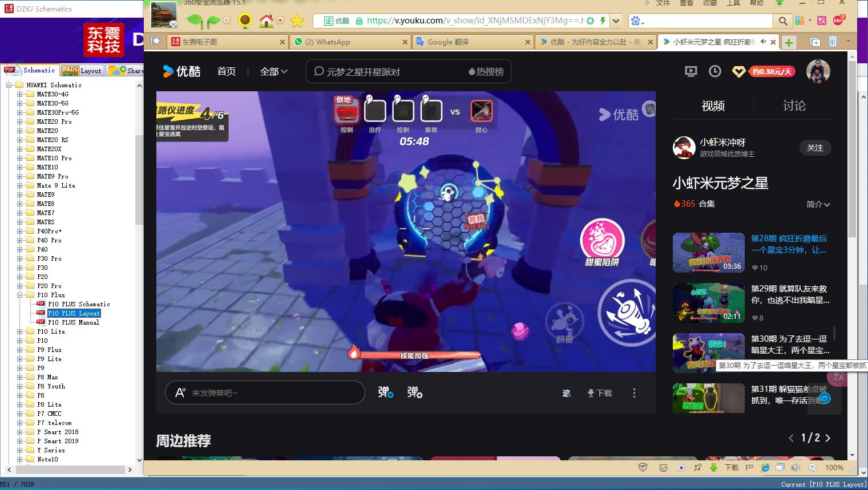Open the 热搜榜 hot search list

click(486, 72)
